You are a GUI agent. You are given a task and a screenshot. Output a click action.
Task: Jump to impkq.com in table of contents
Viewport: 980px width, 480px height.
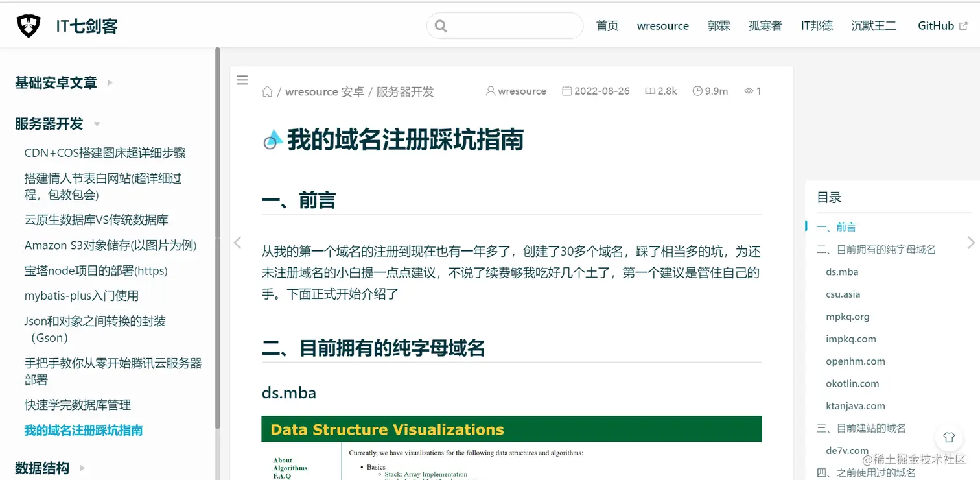pos(851,339)
